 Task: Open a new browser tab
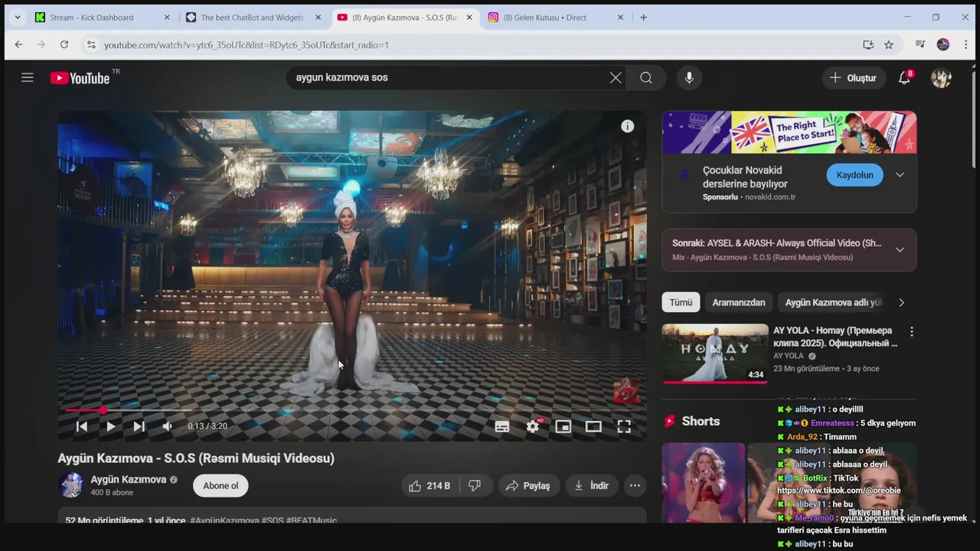643,18
